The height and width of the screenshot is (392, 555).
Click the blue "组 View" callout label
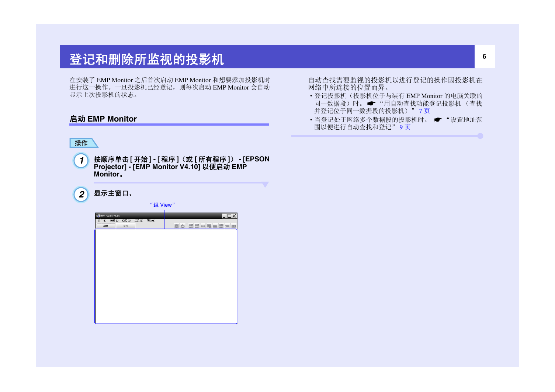tap(163, 205)
